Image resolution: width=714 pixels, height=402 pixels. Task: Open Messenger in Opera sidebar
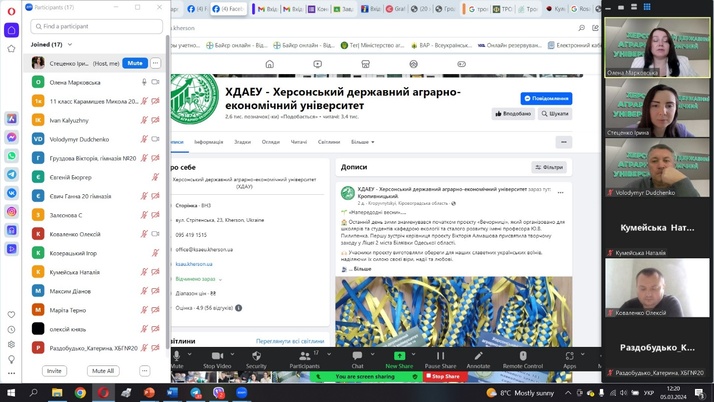[11, 137]
